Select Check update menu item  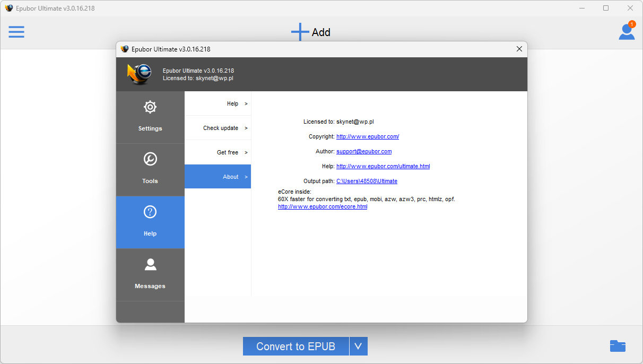[x=218, y=128]
